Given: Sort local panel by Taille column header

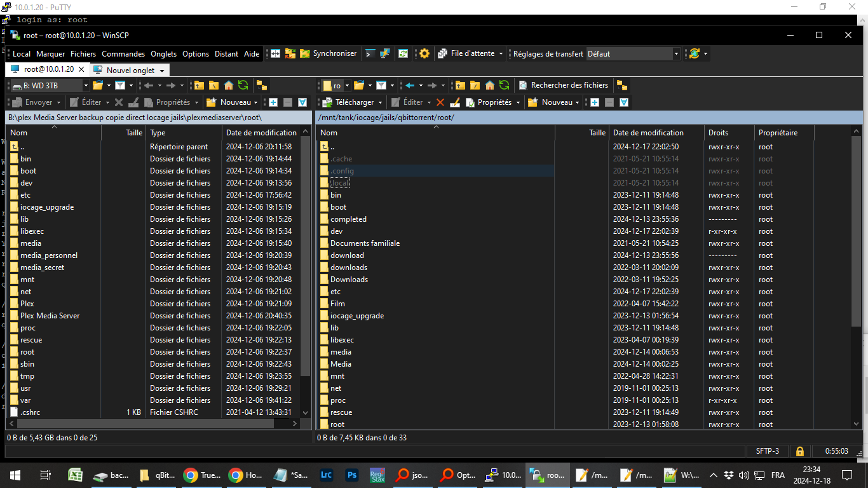Looking at the screenshot, I should 123,133.
